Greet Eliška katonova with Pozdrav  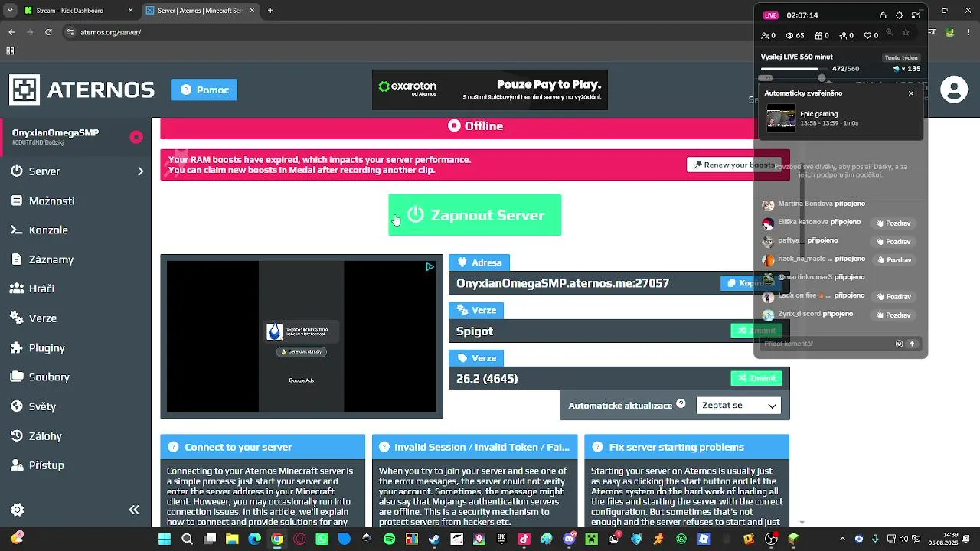tap(893, 223)
